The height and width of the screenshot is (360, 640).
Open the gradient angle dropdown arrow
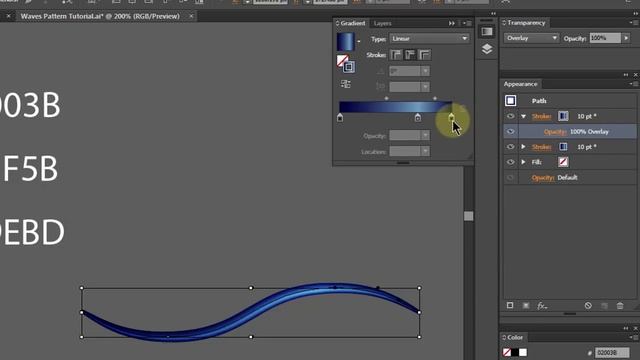pos(425,71)
